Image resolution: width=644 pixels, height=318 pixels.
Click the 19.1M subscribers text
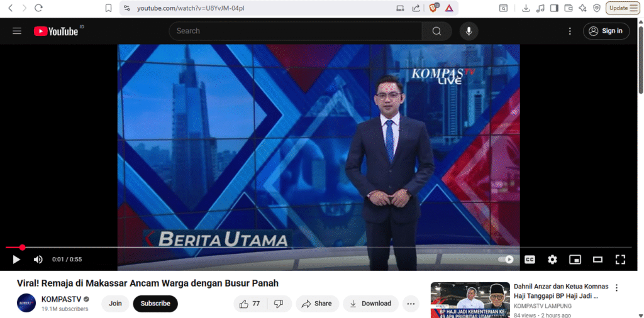[x=65, y=309]
